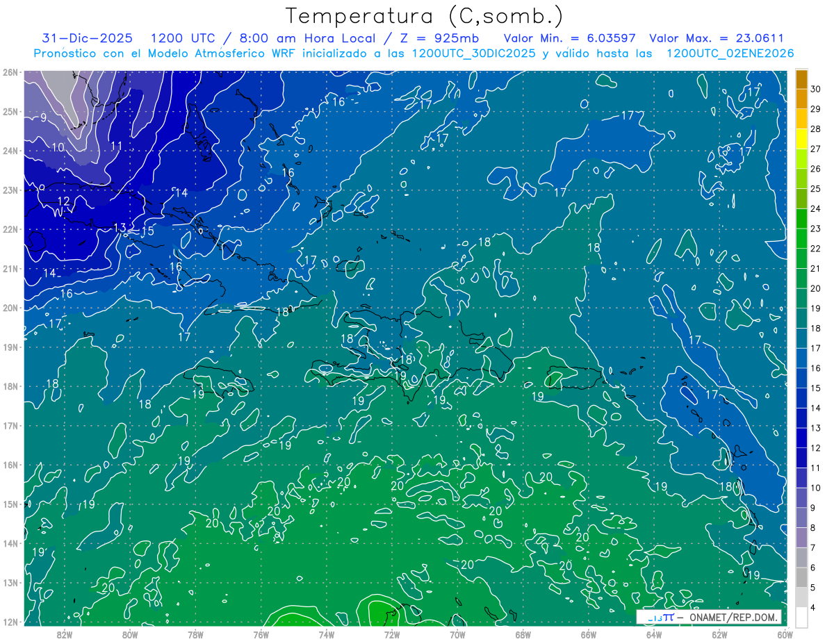Pick legend swatch between 25 and 26
The width and height of the screenshot is (834, 644).
click(801, 179)
